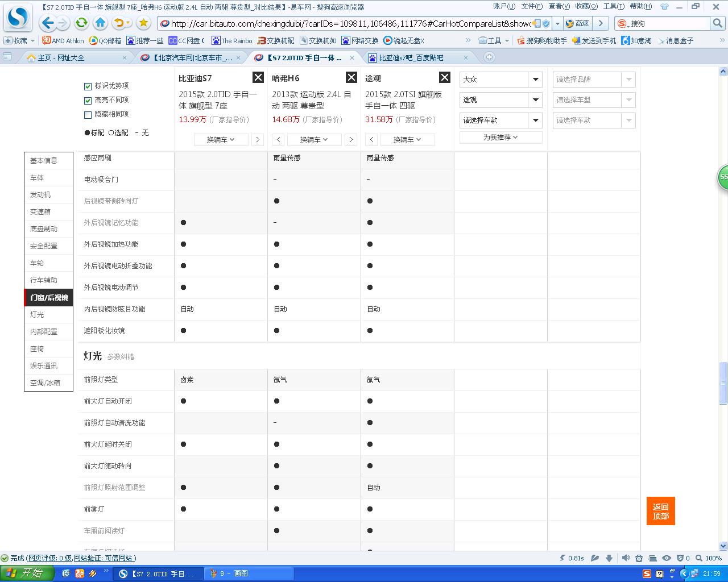Image resolution: width=728 pixels, height=582 pixels.
Task: Click the yellow star favorites icon
Action: 143,23
